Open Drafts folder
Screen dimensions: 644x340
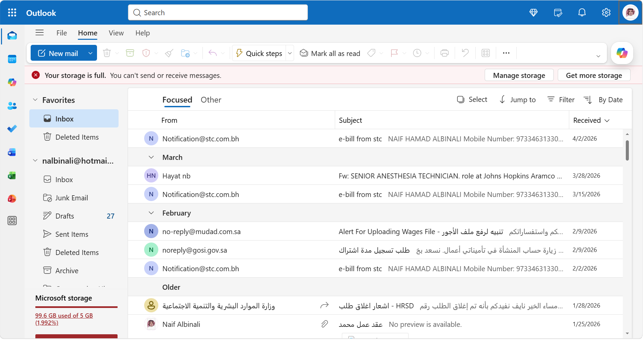[74, 216]
